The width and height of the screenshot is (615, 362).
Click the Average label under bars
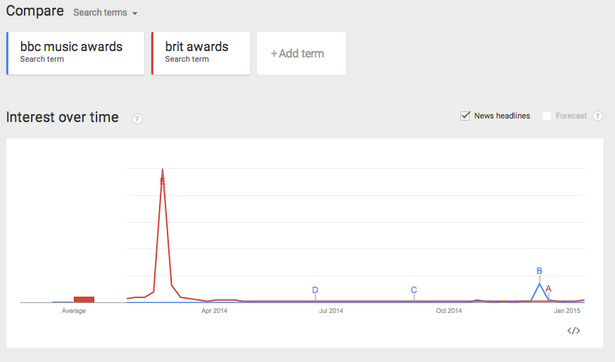point(73,311)
